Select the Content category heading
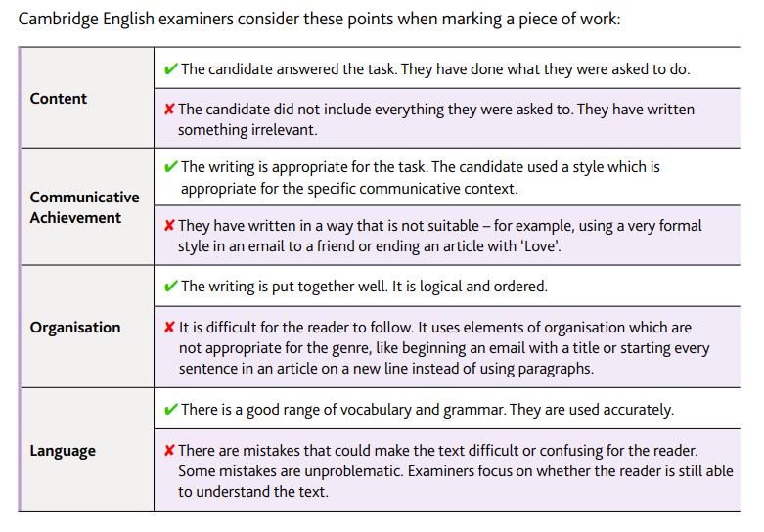Image resolution: width=764 pixels, height=532 pixels. [x=59, y=99]
